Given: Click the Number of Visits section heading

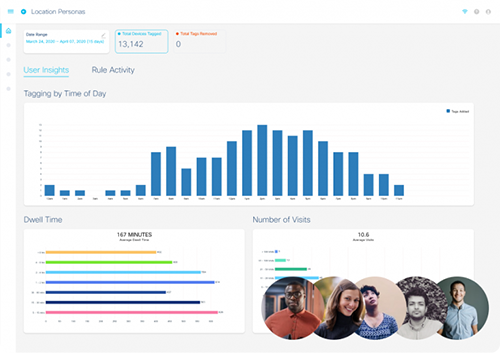Looking at the screenshot, I should point(281,220).
